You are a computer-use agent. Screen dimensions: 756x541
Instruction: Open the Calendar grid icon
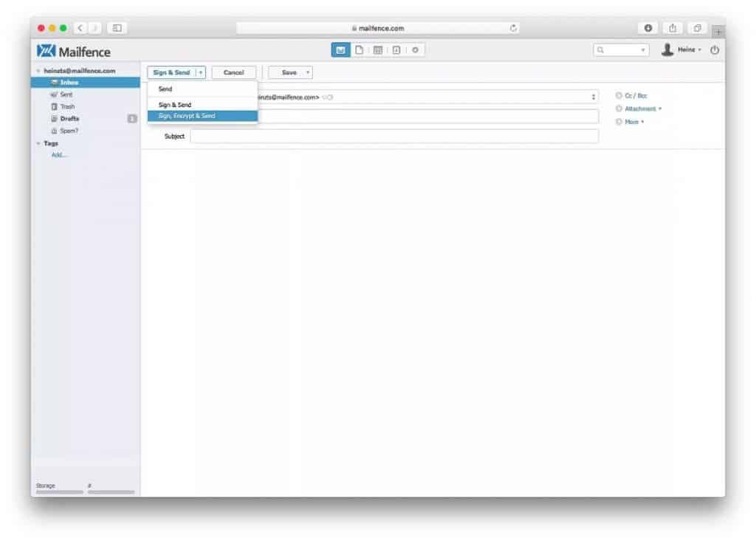377,50
